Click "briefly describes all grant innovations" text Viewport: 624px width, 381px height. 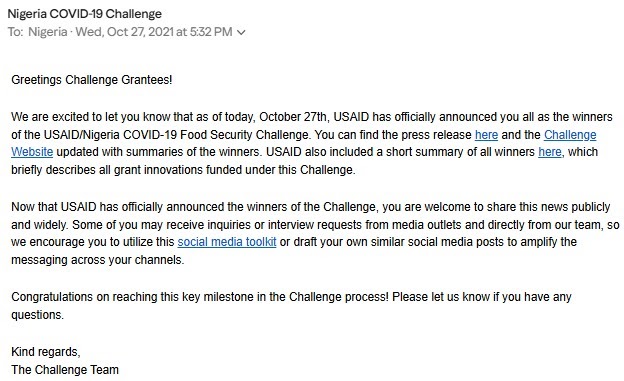click(x=106, y=170)
